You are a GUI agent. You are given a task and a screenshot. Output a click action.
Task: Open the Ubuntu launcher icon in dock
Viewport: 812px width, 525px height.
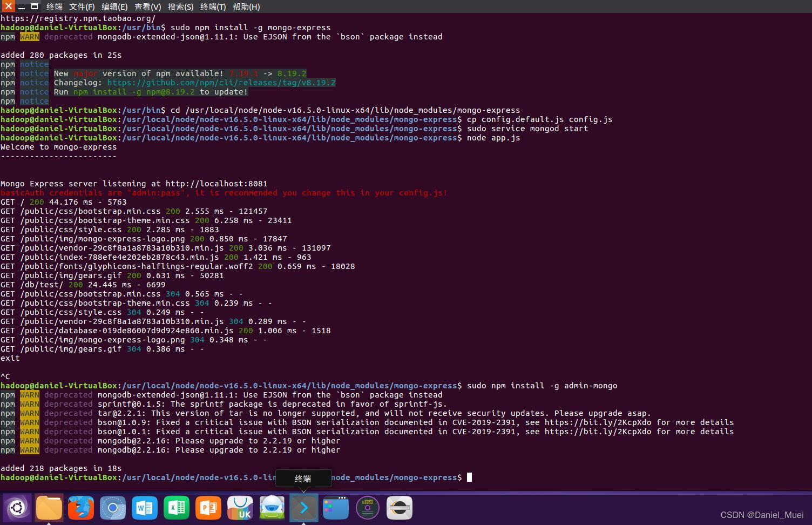pyautogui.click(x=17, y=508)
